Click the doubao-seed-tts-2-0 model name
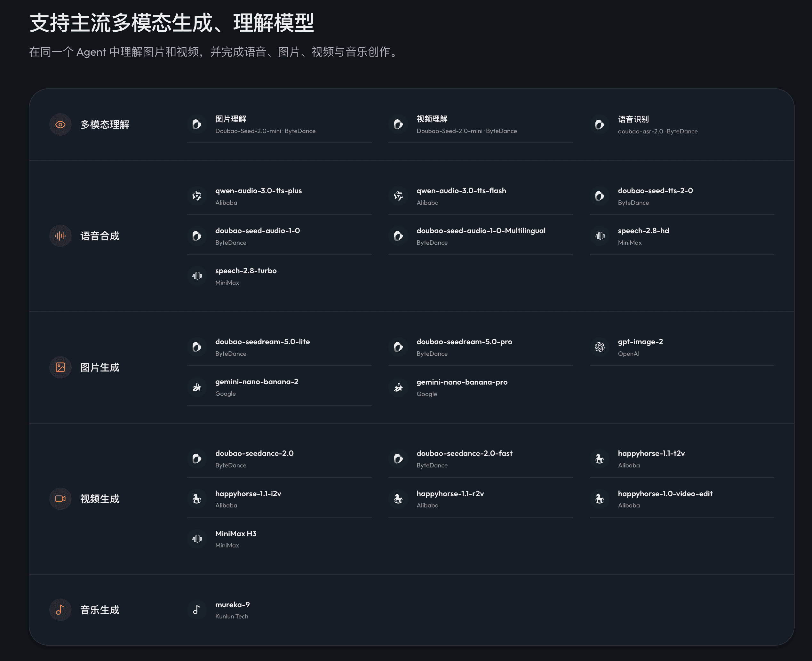Viewport: 812px width, 661px height. 656,191
